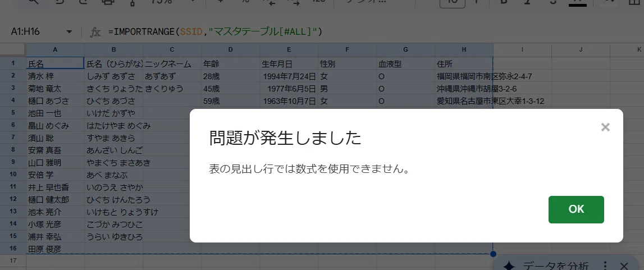Click the cell 池田 一也
This screenshot has height=270, width=644.
55,113
